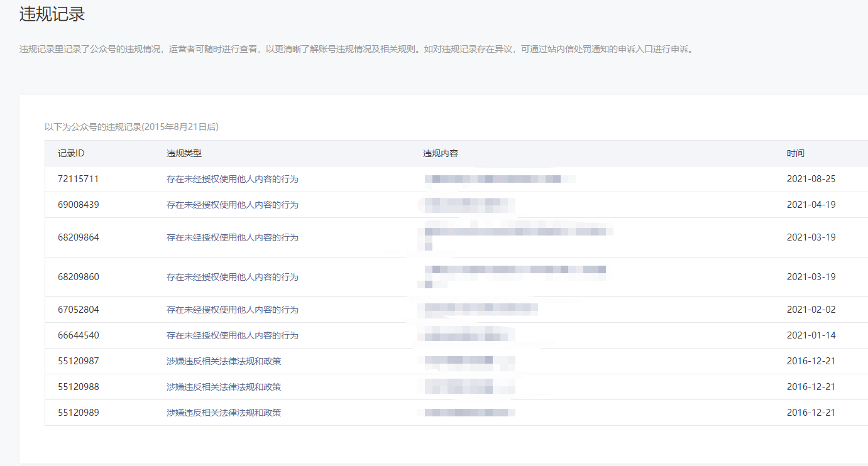Click 涉嫌违反相关法律法规和政策 link in row 55120988
This screenshot has height=466, width=868.
coord(223,387)
